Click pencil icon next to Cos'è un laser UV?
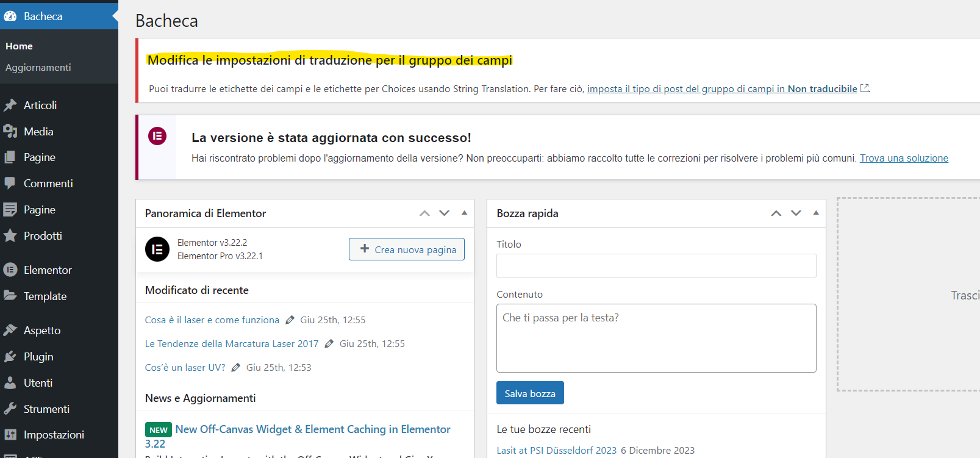The image size is (980, 458). [x=236, y=367]
